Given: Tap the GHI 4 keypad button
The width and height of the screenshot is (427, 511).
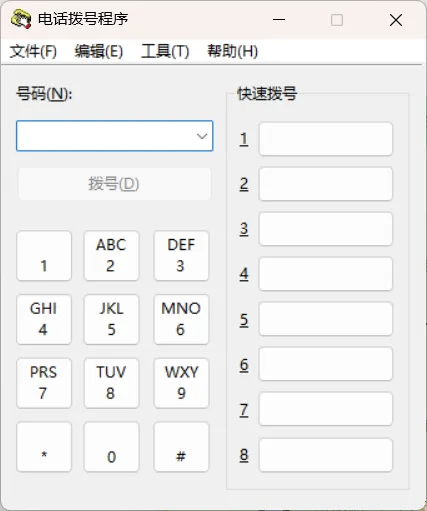Looking at the screenshot, I should [44, 319].
